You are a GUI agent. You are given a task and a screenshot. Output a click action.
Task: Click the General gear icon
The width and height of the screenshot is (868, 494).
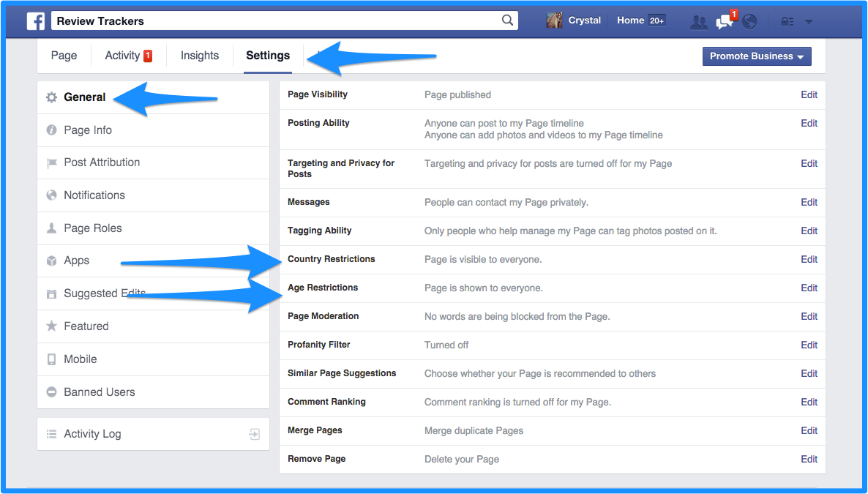(51, 97)
